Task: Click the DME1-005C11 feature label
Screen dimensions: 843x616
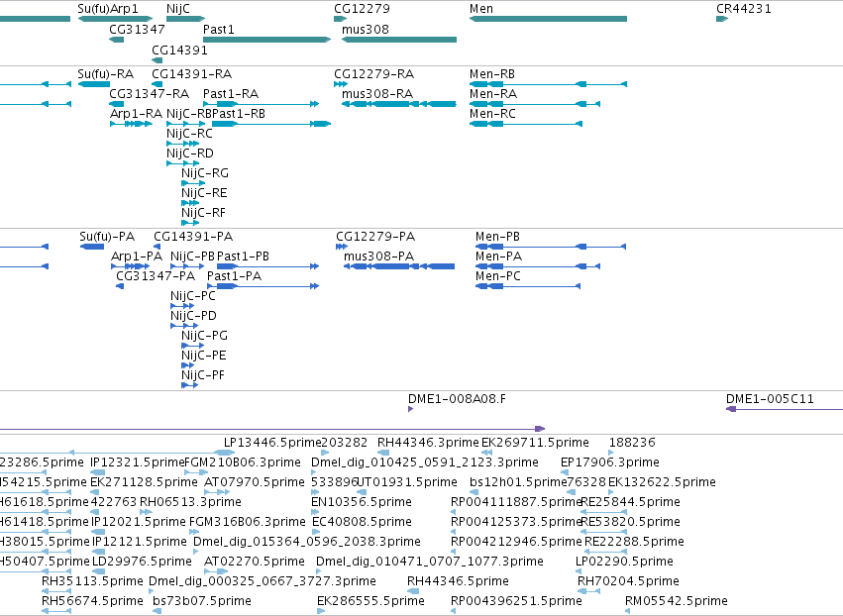Action: pyautogui.click(x=770, y=399)
